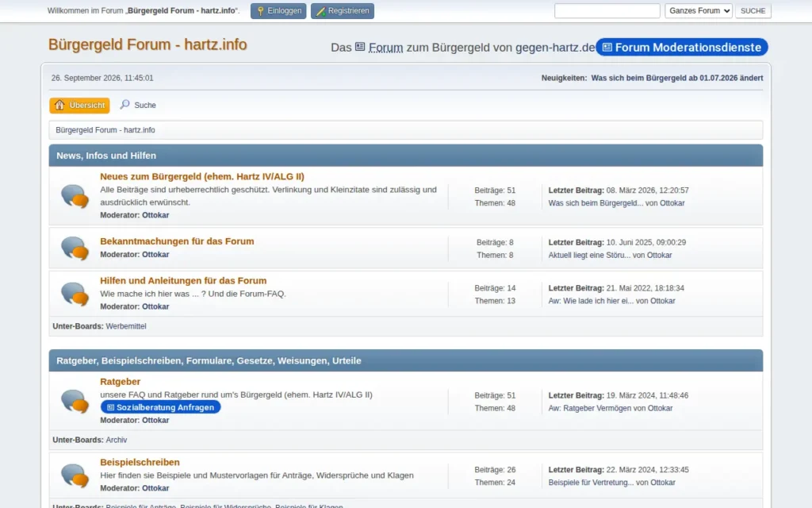
Task: Click the icon inside Sozialberatung Anfragen badge
Action: pos(110,407)
